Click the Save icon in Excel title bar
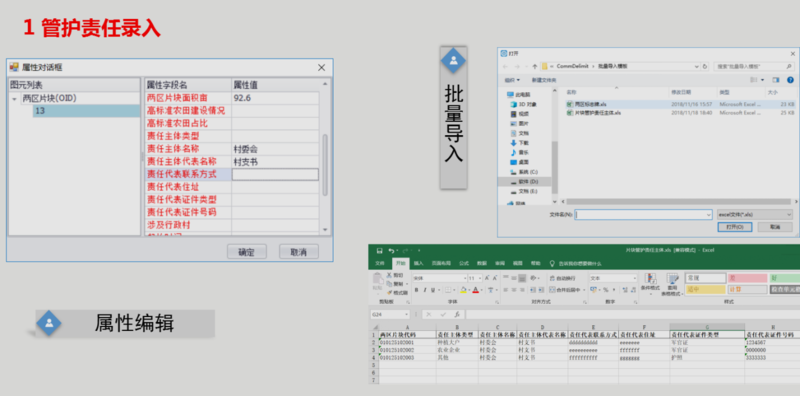The image size is (800, 396). pos(380,251)
